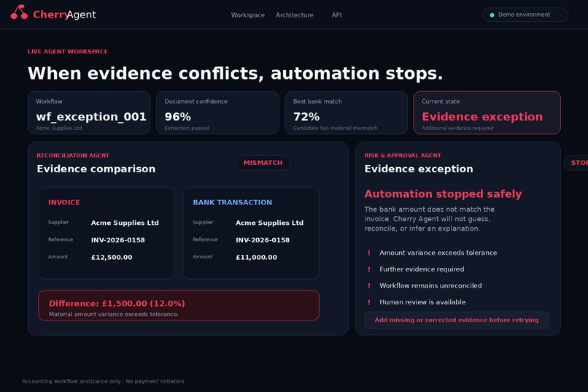
Task: Click the MISMATCH badge
Action: (263, 163)
